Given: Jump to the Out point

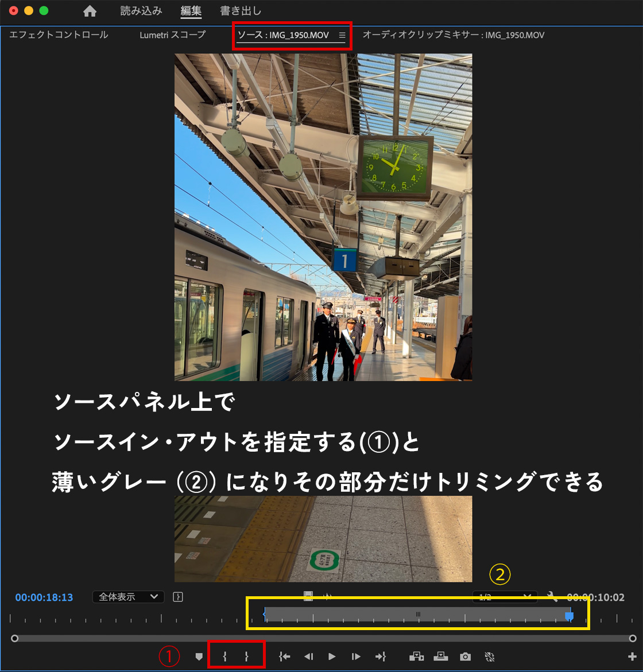Looking at the screenshot, I should point(380,657).
